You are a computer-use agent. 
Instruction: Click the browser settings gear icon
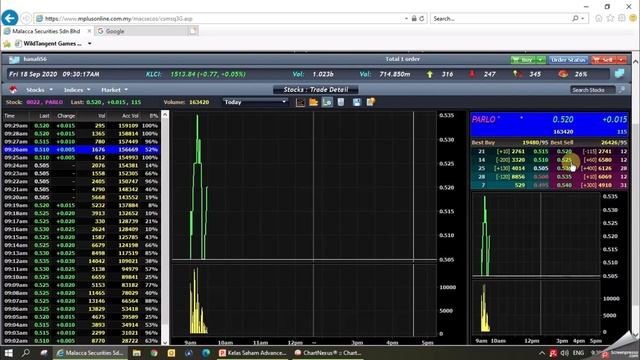pos(622,18)
